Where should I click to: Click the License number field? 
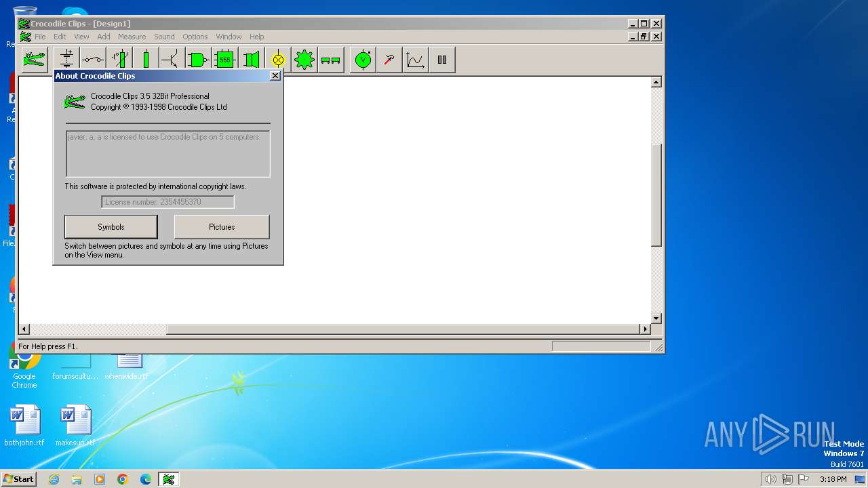pos(167,202)
